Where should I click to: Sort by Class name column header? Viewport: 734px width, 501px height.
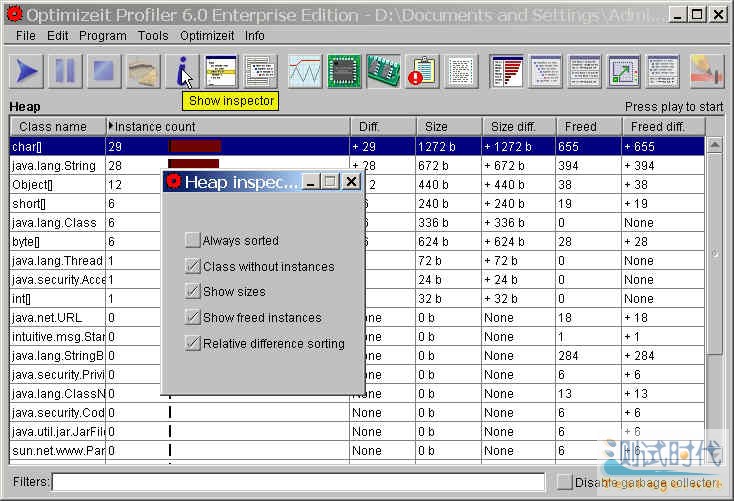click(x=58, y=126)
